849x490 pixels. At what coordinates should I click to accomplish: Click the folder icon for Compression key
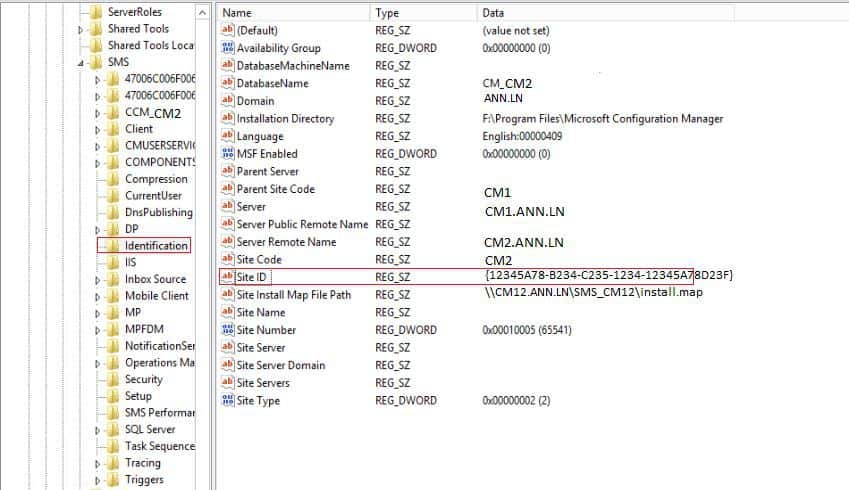pos(113,179)
